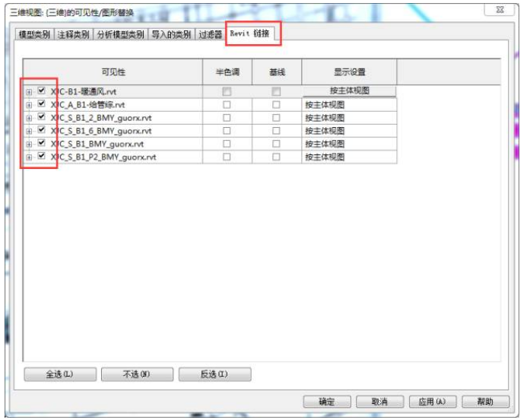This screenshot has height=420, width=530.
Task: Hide the XIC_S_B1_6_BMY_guorx.rvt link
Action: pyautogui.click(x=42, y=130)
